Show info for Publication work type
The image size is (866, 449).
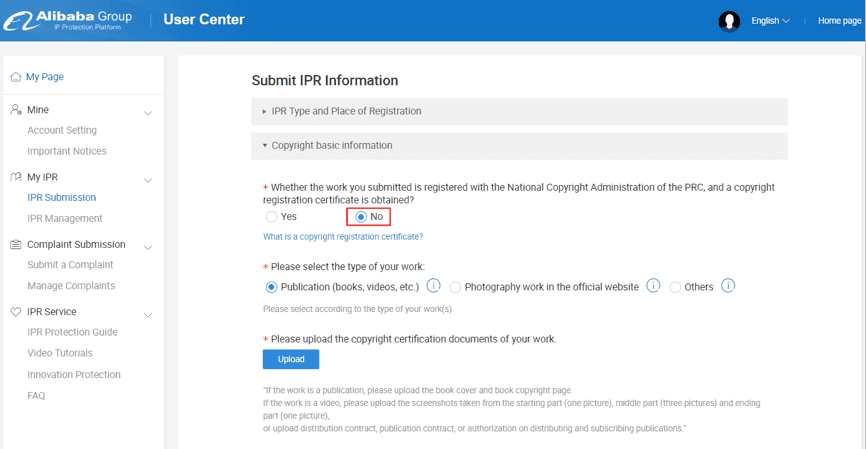pyautogui.click(x=434, y=286)
